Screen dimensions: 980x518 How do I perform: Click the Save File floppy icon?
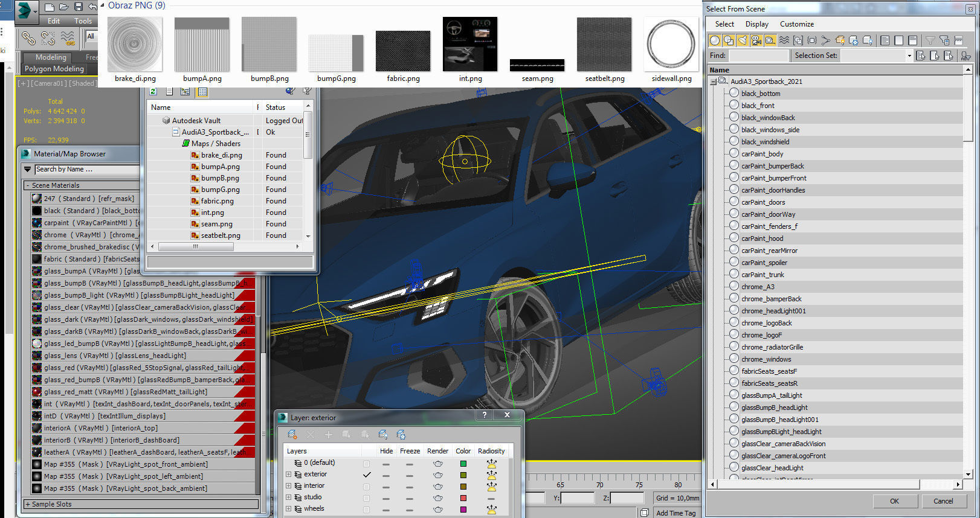79,7
